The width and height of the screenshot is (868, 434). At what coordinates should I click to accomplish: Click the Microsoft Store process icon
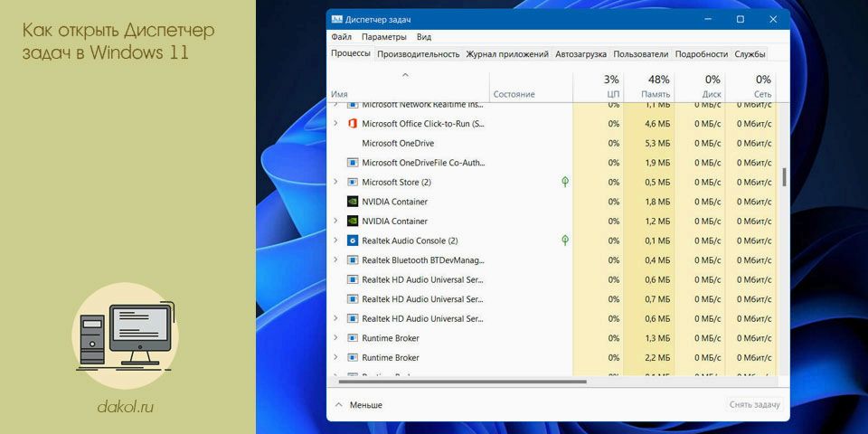point(352,182)
